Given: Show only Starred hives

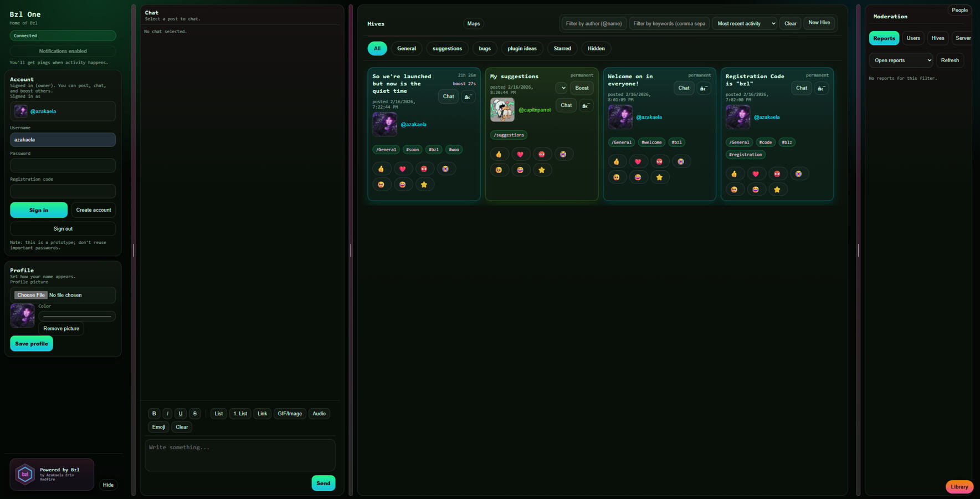Looking at the screenshot, I should click(x=562, y=48).
